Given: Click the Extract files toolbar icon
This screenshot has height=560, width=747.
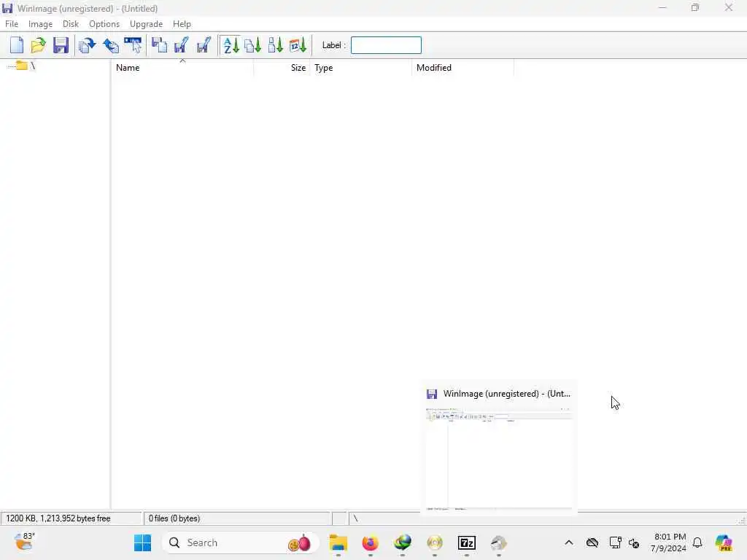Looking at the screenshot, I should coord(111,45).
